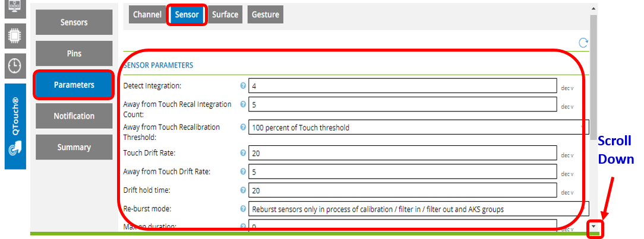The height and width of the screenshot is (239, 644).
Task: Open the Summary section
Action: pos(74,147)
